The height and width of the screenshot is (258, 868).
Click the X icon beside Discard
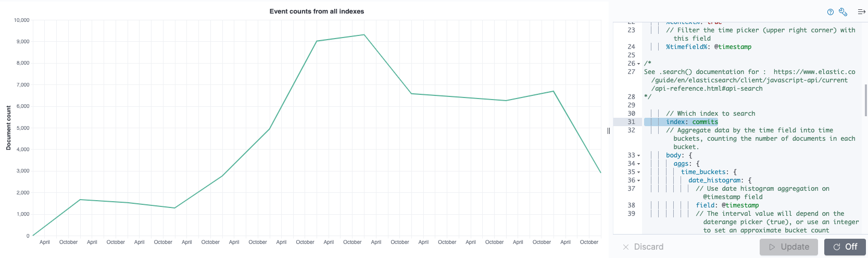[x=626, y=247]
